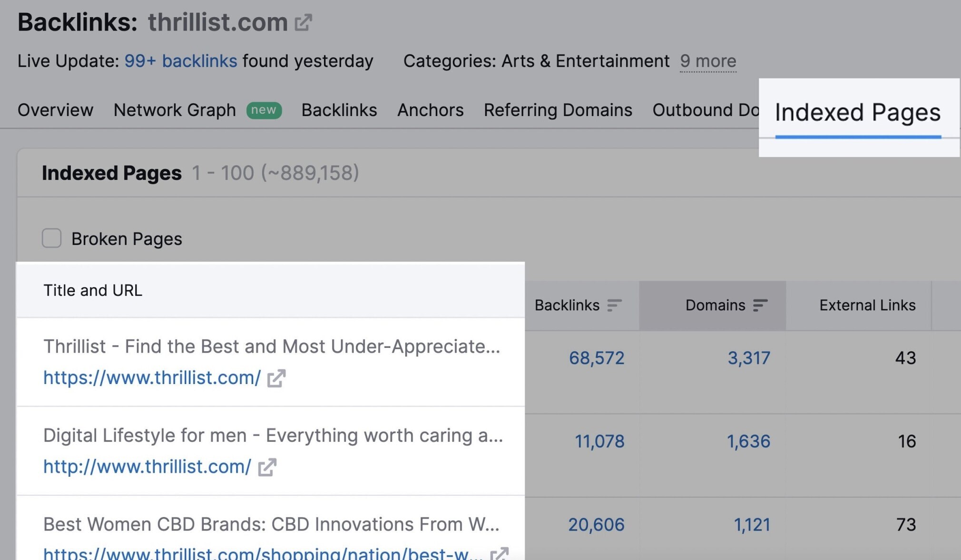Expand the 9 more categories link
This screenshot has width=961, height=560.
pyautogui.click(x=708, y=61)
